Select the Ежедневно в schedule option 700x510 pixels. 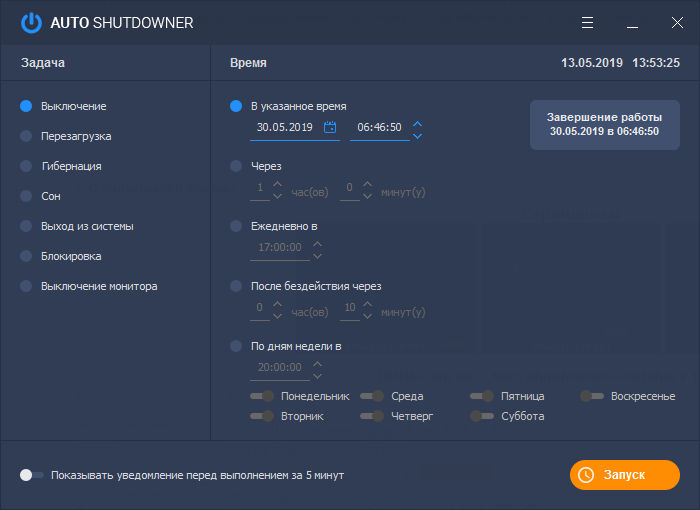(x=236, y=226)
